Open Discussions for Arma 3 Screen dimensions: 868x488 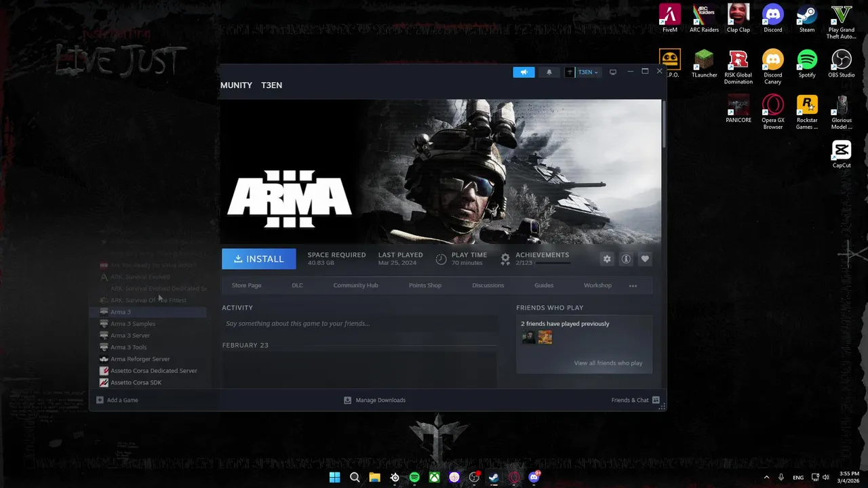tap(488, 285)
